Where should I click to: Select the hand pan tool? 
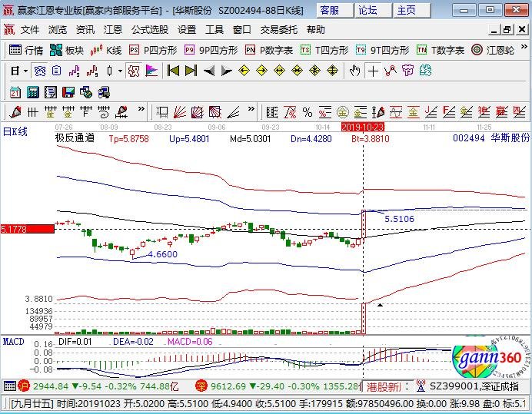[x=354, y=71]
